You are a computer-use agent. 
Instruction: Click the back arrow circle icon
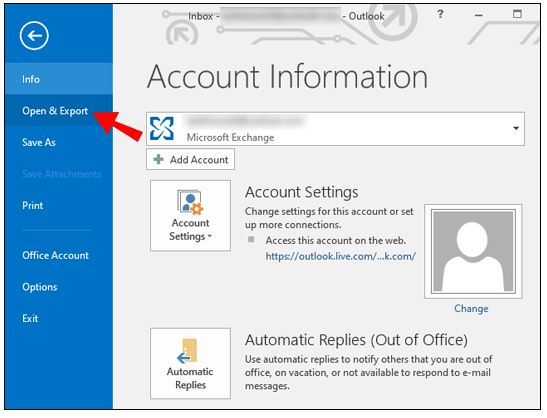[34, 36]
